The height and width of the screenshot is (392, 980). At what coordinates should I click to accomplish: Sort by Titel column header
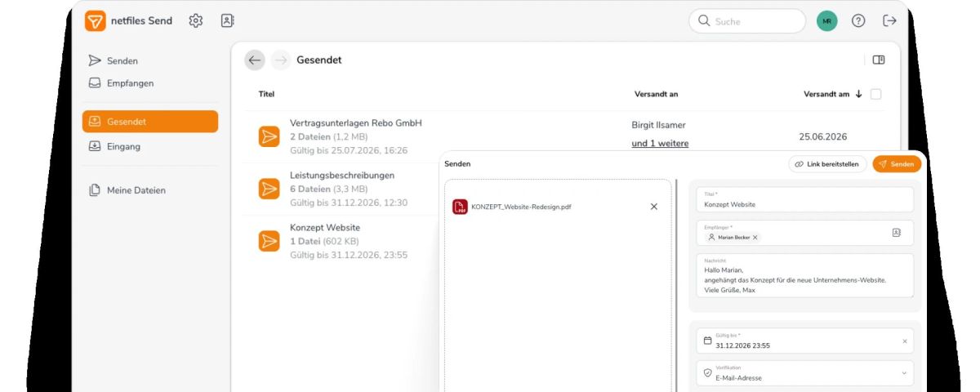tap(266, 94)
